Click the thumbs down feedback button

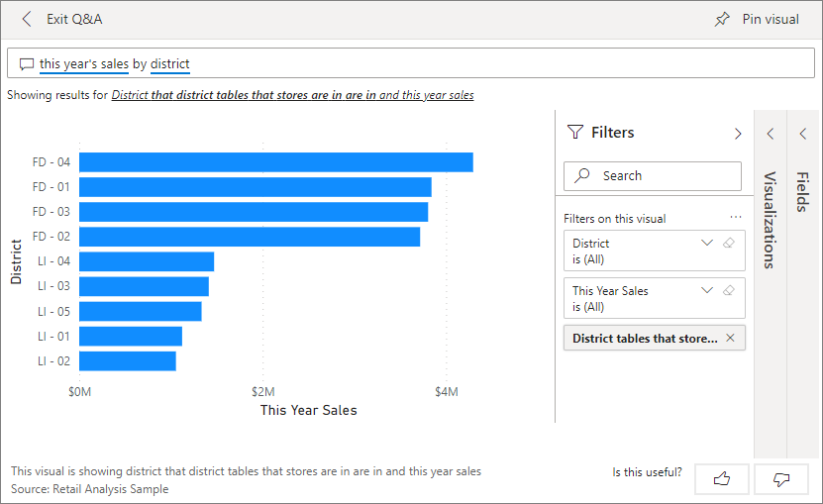[780, 479]
